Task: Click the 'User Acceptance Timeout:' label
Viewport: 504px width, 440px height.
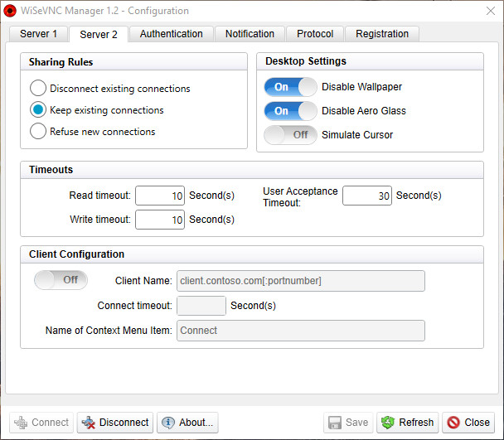Action: tap(300, 197)
